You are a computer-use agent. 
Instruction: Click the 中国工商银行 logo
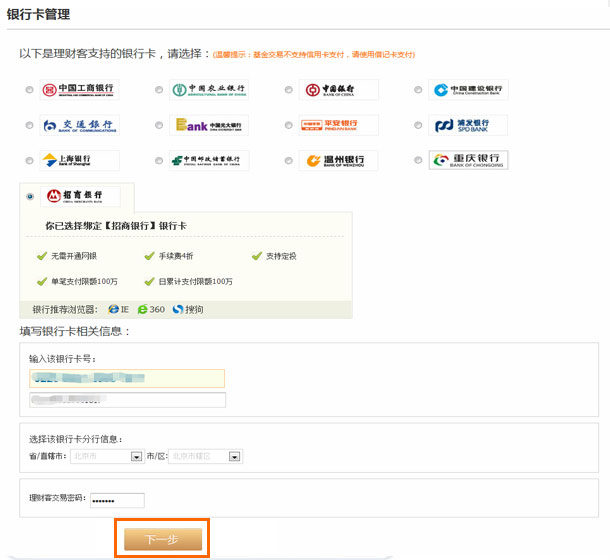[79, 90]
